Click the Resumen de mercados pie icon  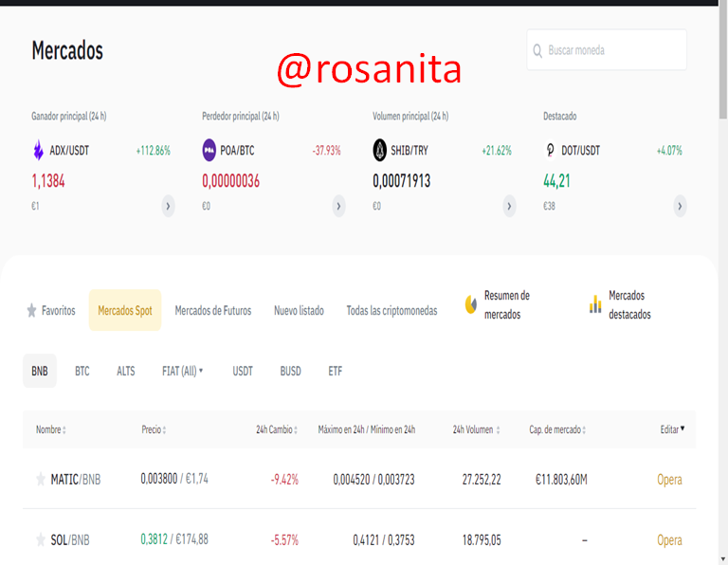point(471,304)
